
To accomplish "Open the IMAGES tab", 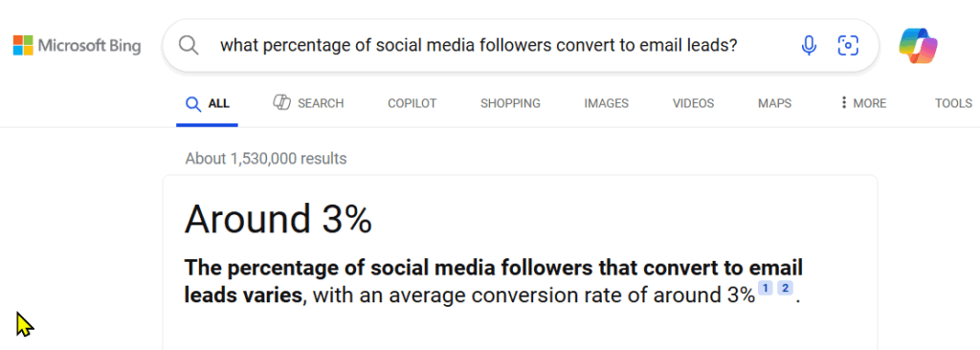I will coord(606,103).
